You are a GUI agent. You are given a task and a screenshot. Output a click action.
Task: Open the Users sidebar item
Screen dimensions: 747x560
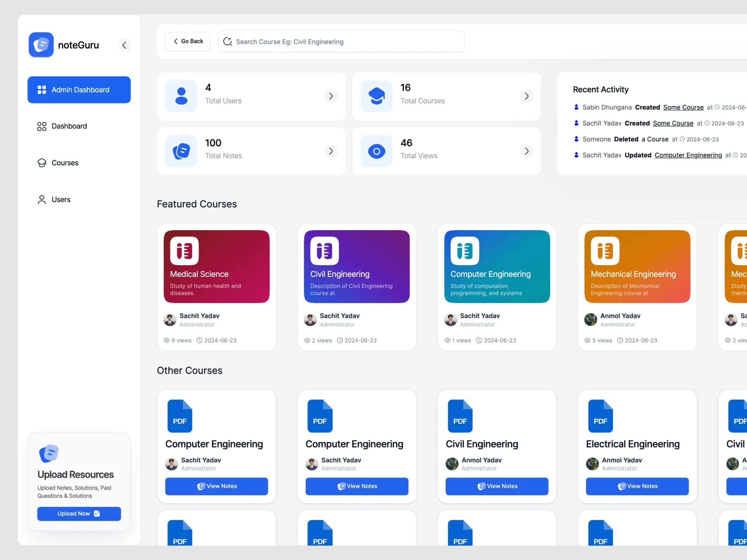click(x=61, y=199)
